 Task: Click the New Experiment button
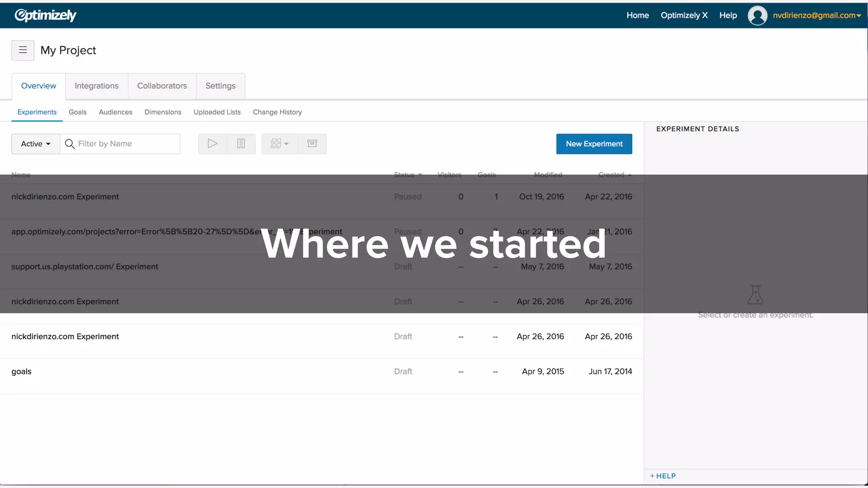point(594,144)
